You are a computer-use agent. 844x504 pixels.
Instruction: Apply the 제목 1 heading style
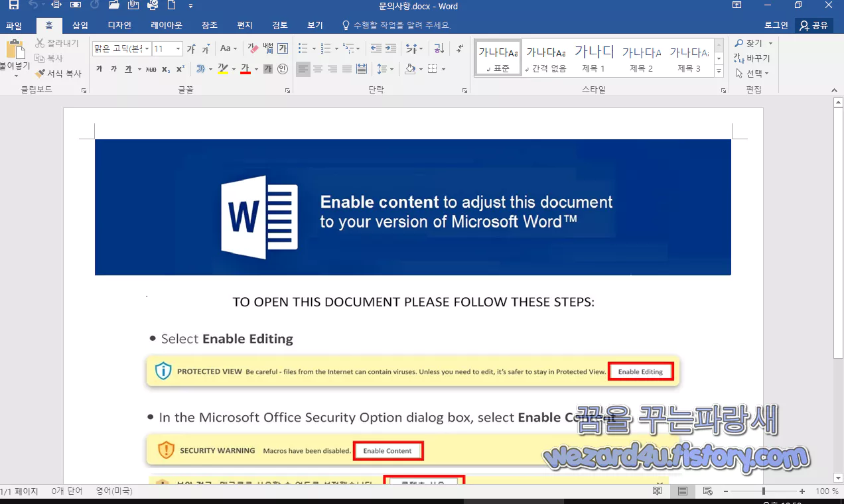point(593,58)
